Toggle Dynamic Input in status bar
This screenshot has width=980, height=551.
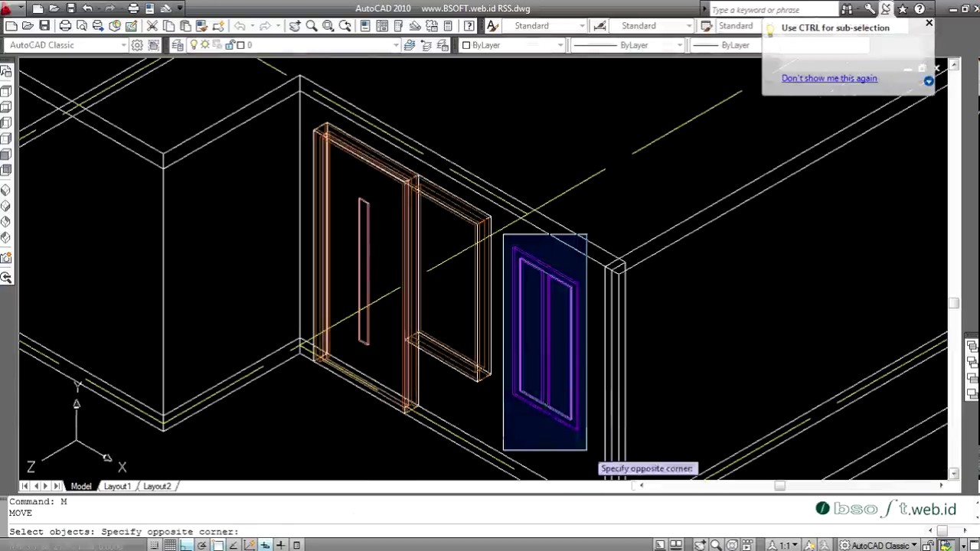click(x=265, y=545)
